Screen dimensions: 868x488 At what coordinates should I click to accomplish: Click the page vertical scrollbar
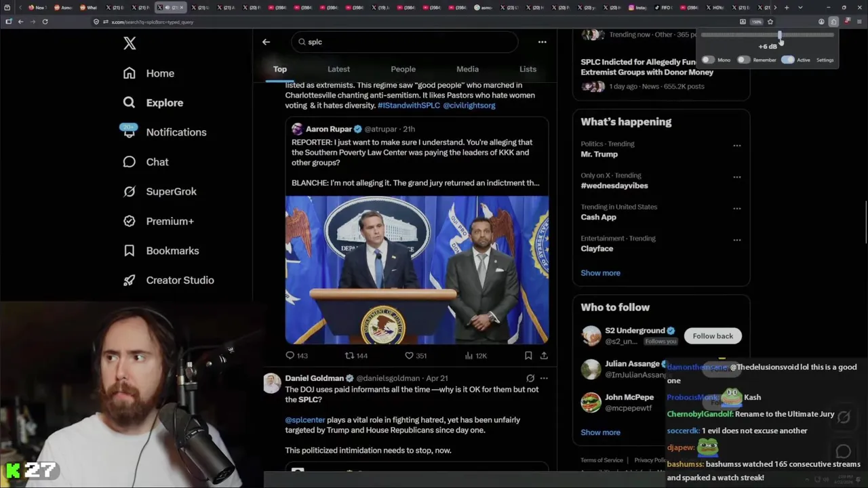coord(865,221)
